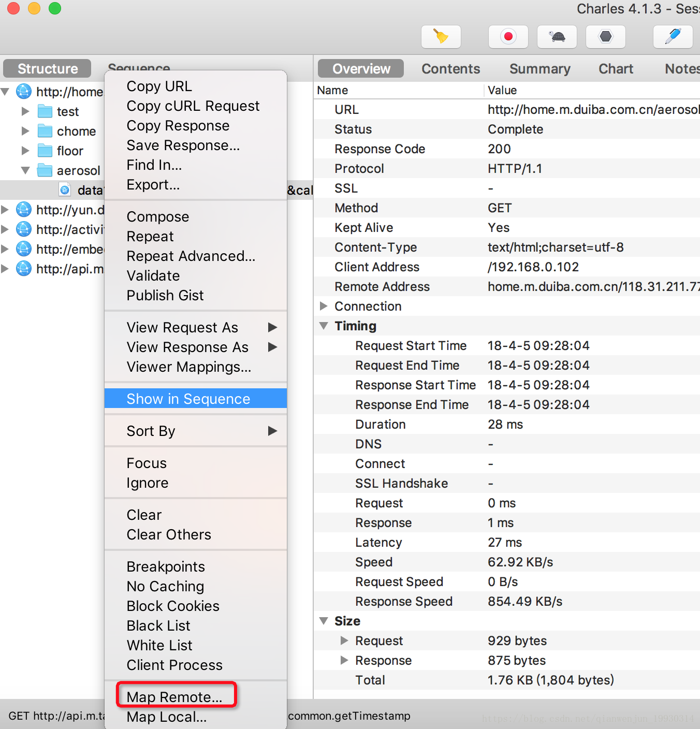Toggle breakpoints with the hexagon icon
Screen dimensions: 700x729
(x=606, y=37)
